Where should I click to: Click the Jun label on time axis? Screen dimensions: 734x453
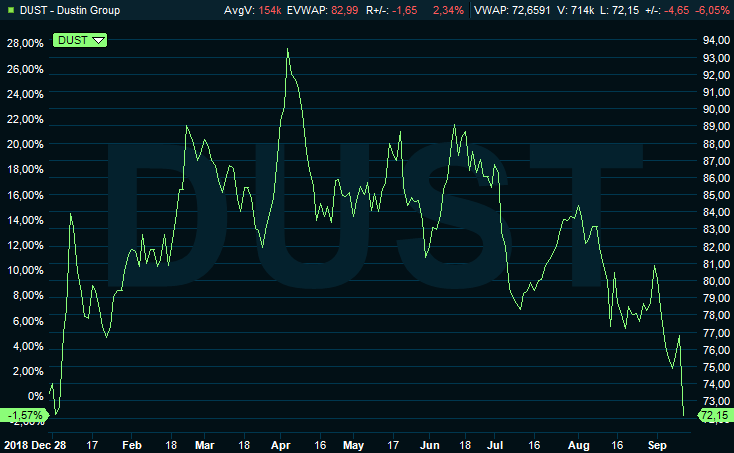(430, 445)
